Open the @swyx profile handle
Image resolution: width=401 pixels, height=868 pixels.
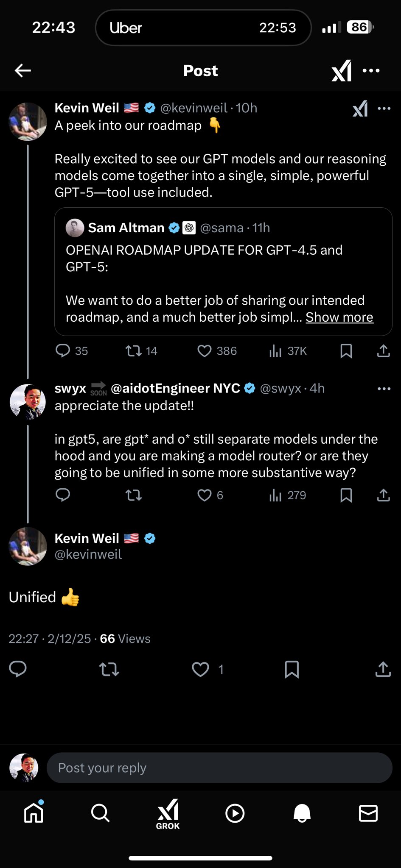click(x=280, y=389)
